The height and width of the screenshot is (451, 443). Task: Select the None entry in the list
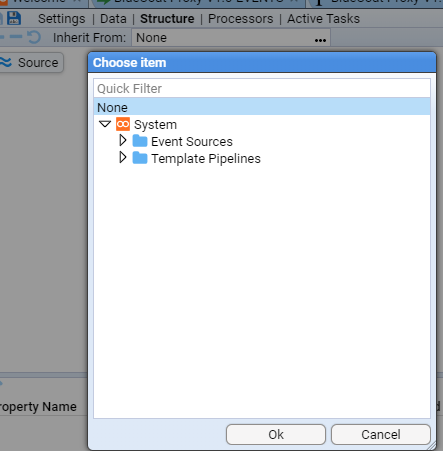click(x=262, y=107)
